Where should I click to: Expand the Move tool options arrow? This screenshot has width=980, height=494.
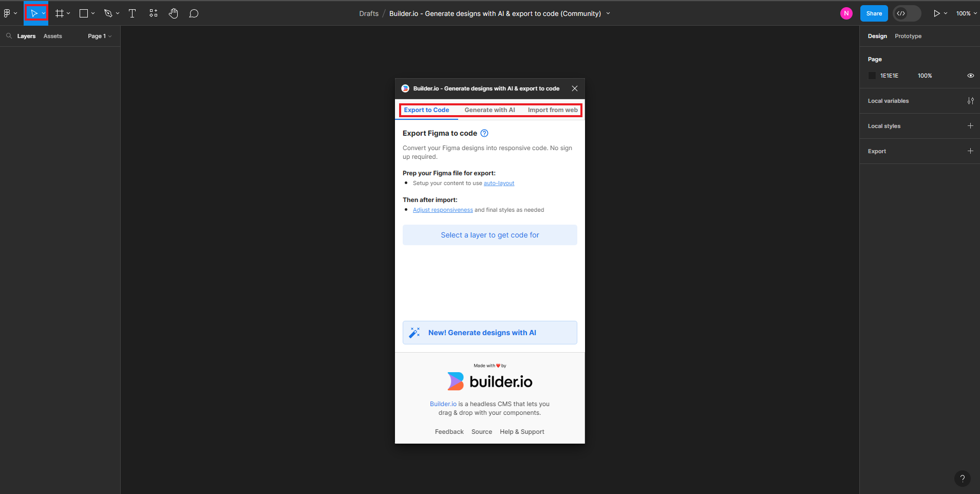click(x=44, y=13)
